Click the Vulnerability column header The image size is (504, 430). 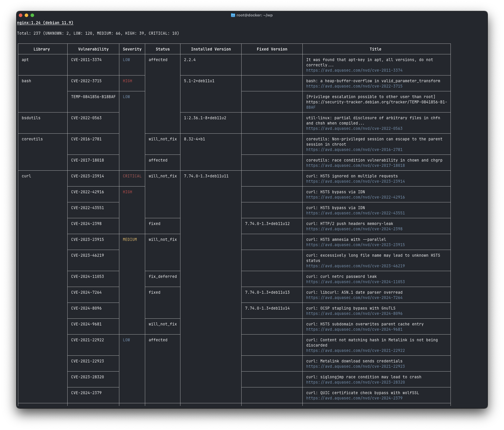pyautogui.click(x=93, y=49)
